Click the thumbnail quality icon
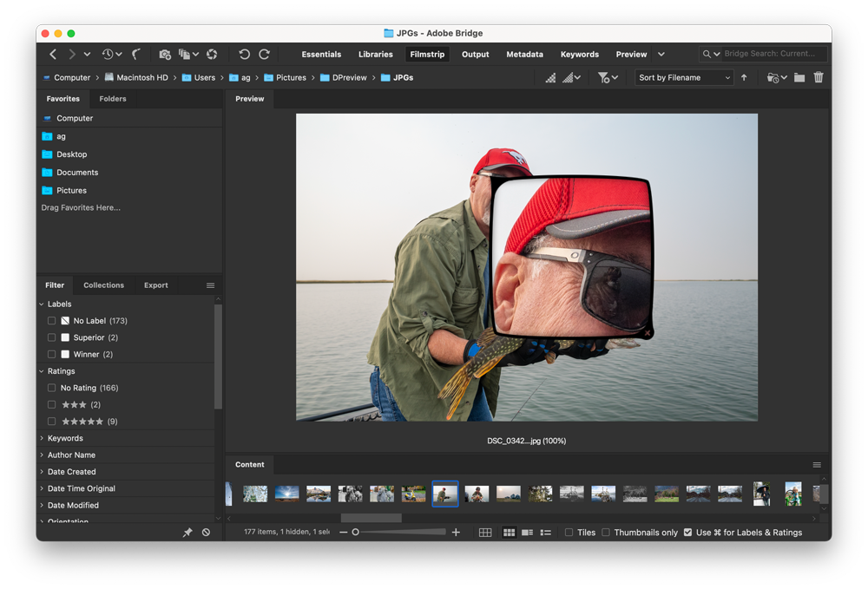Image resolution: width=868 pixels, height=589 pixels. [550, 78]
